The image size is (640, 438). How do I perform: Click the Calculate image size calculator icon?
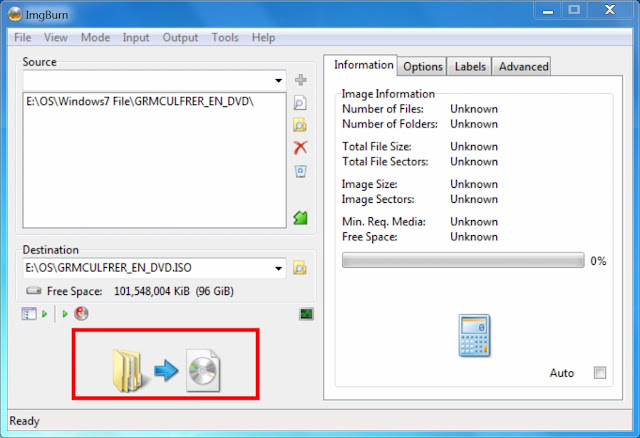pyautogui.click(x=474, y=336)
